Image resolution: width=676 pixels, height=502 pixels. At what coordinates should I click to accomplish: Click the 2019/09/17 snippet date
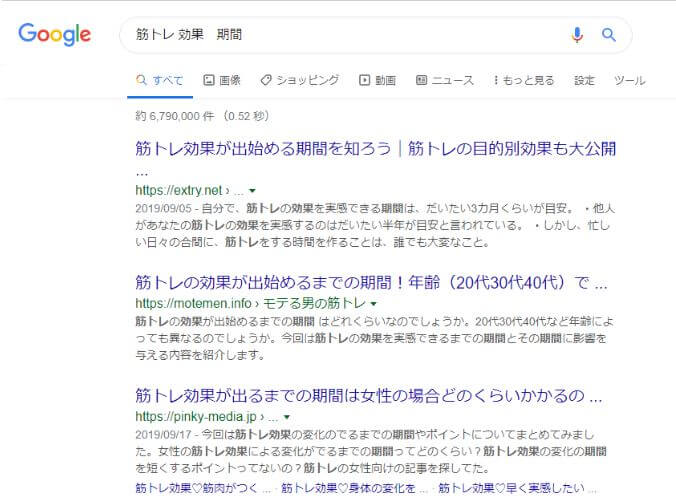pos(163,434)
